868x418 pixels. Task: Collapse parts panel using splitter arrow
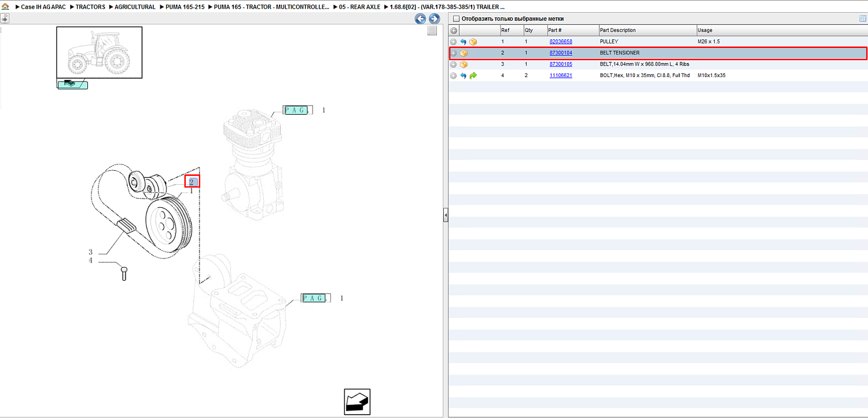coord(446,215)
